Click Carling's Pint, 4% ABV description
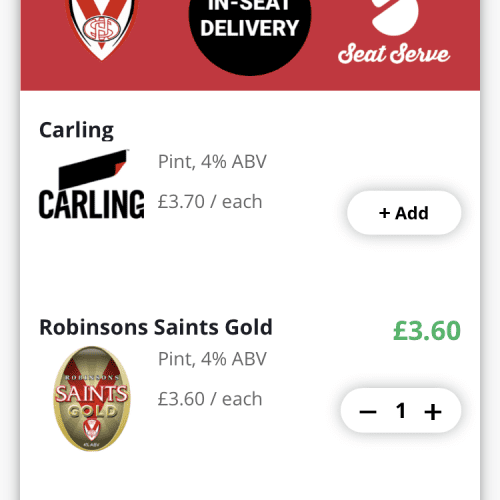 click(x=212, y=162)
